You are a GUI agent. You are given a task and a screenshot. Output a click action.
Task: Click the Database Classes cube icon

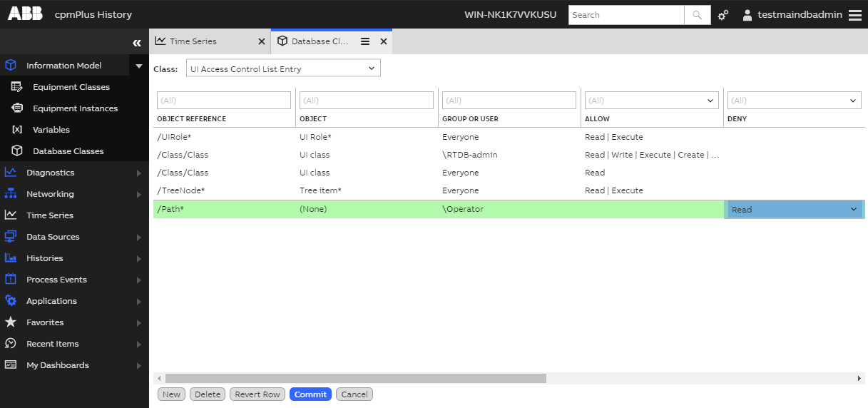17,151
